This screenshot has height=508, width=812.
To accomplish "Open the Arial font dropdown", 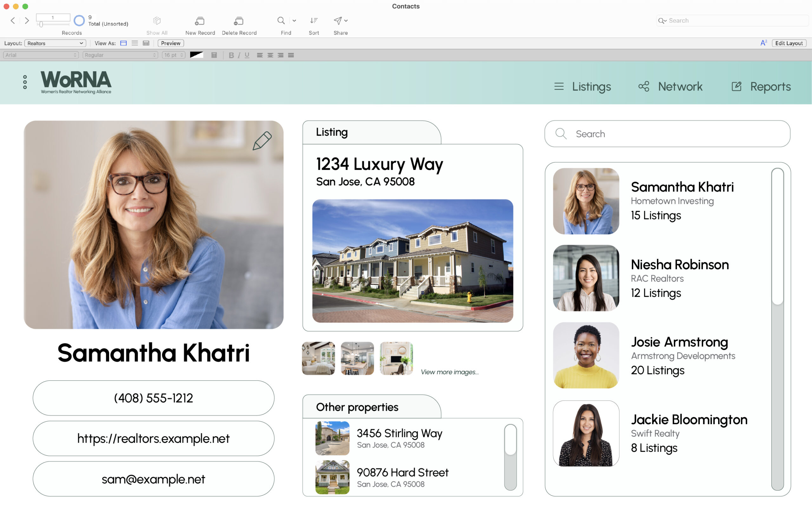I will (41, 55).
